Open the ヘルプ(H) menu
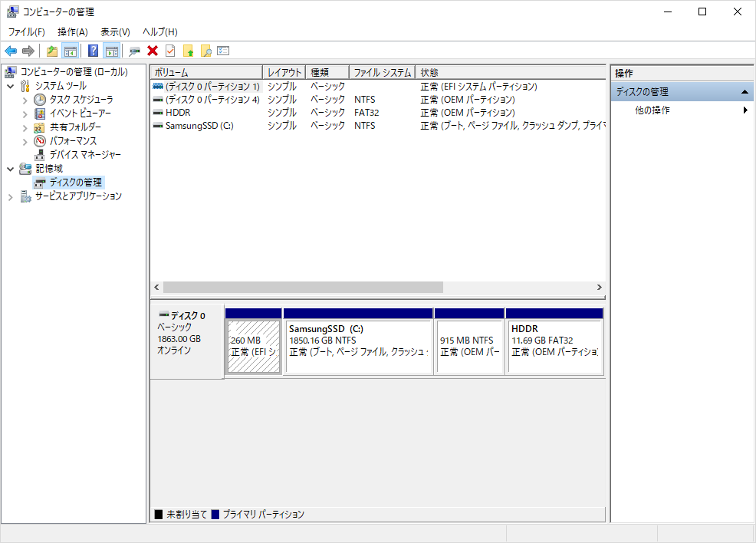756x543 pixels. 160,31
